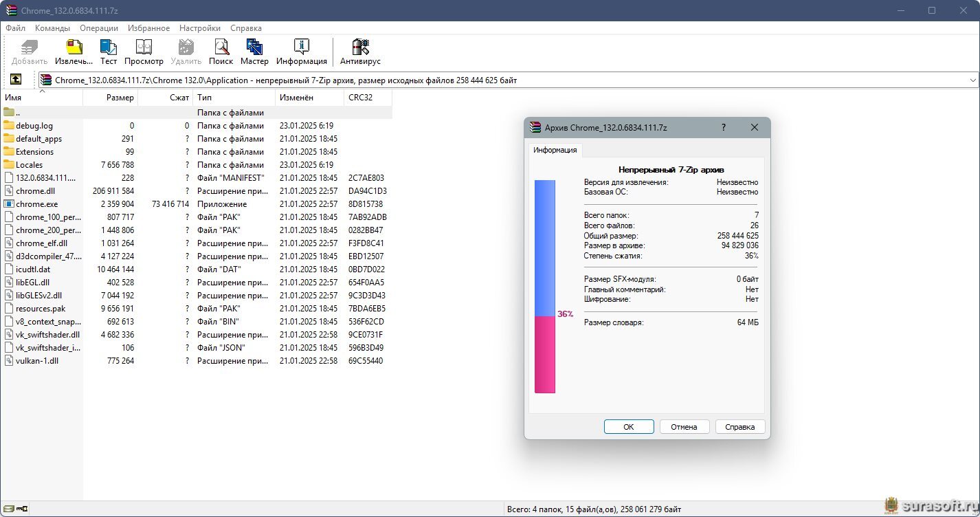Select the Информация tab in dialog
The height and width of the screenshot is (517, 980).
point(555,150)
